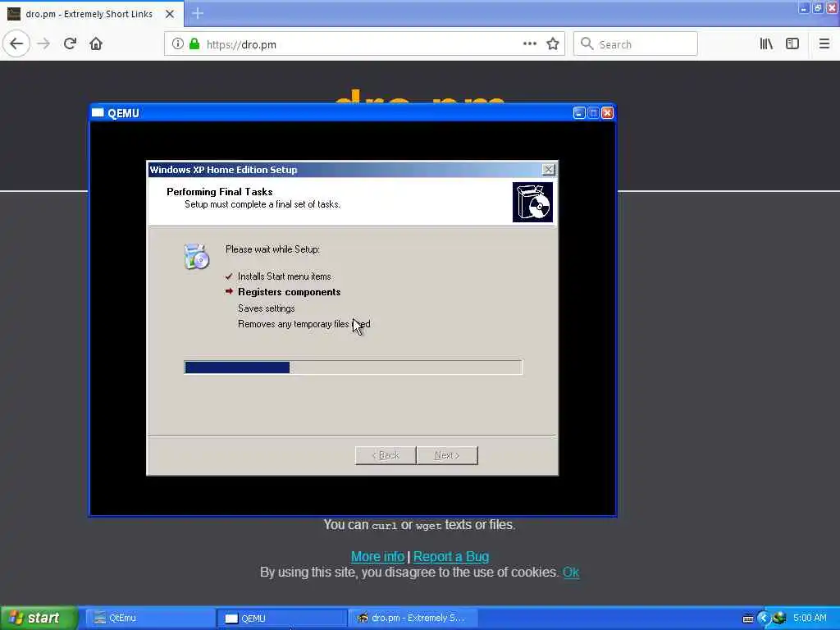Viewport: 840px width, 630px height.
Task: Switch to dro.pm Firefox taskbar button
Action: click(413, 619)
